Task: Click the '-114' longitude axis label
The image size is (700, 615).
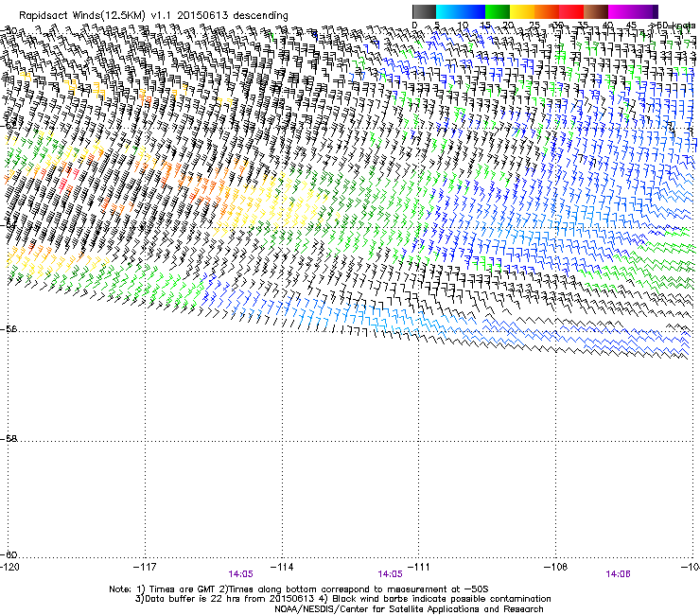Action: (x=282, y=567)
